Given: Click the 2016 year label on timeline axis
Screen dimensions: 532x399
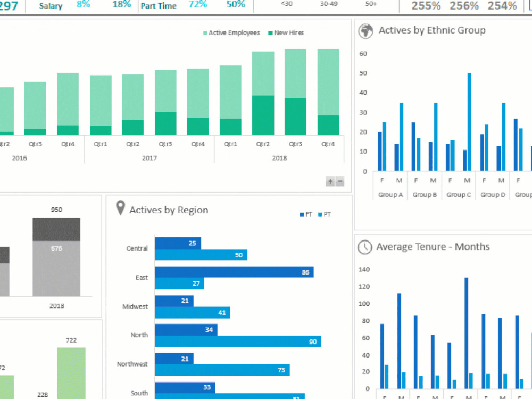Looking at the screenshot, I should click(x=19, y=158).
